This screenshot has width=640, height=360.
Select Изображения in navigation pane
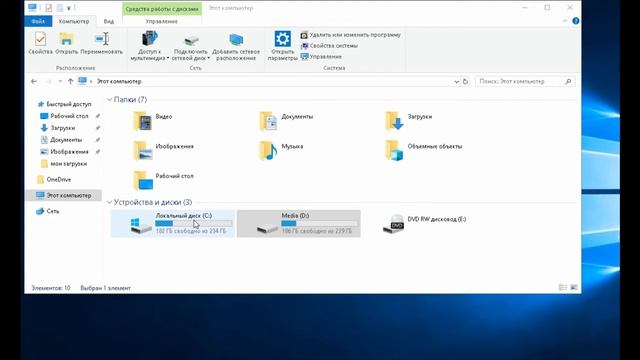(x=64, y=151)
